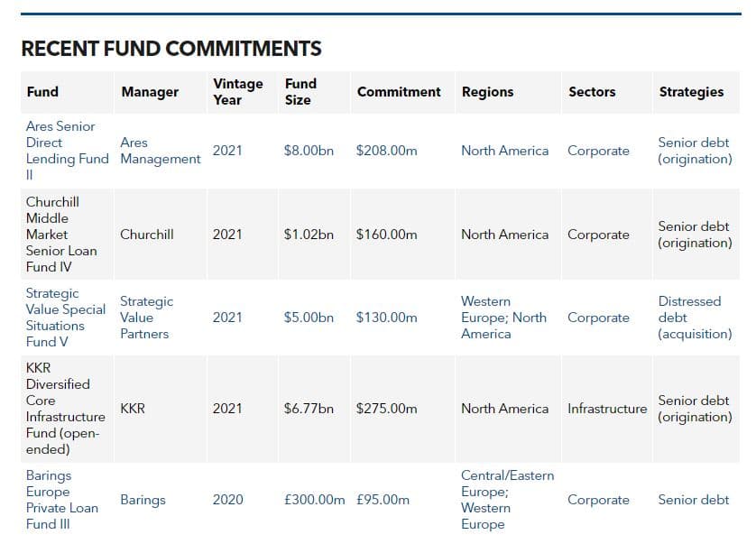This screenshot has height=553, width=756.
Task: Open the Barings Europe Private Loan Fund III link
Action: pos(62,500)
